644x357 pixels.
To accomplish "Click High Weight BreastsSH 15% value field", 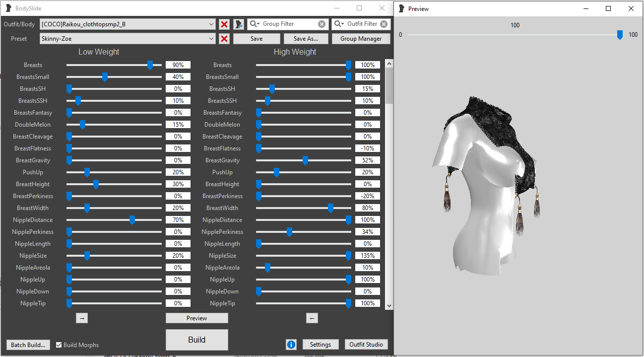I will (x=368, y=89).
